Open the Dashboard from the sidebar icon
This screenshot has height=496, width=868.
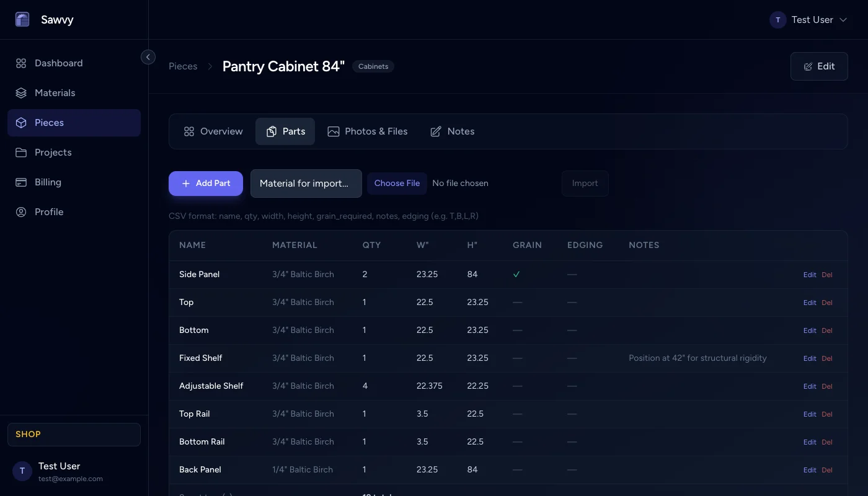[20, 63]
